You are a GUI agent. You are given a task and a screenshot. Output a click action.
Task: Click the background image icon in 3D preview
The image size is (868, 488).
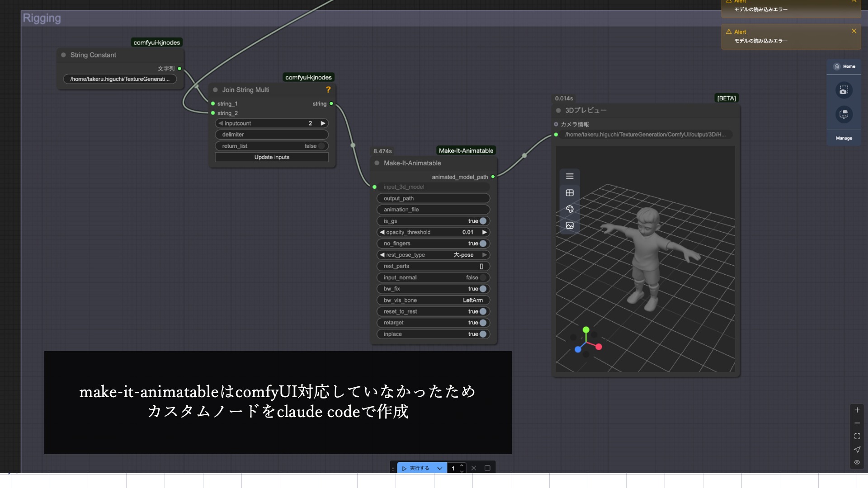click(x=570, y=225)
